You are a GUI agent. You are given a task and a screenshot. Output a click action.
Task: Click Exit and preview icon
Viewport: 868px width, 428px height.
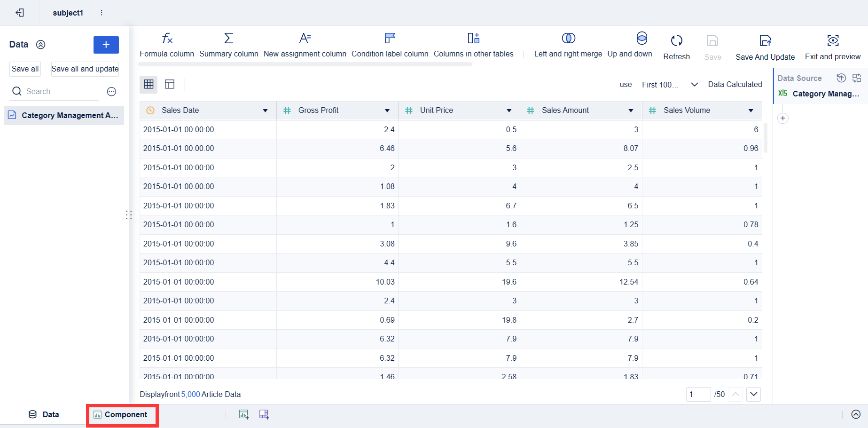pyautogui.click(x=833, y=40)
